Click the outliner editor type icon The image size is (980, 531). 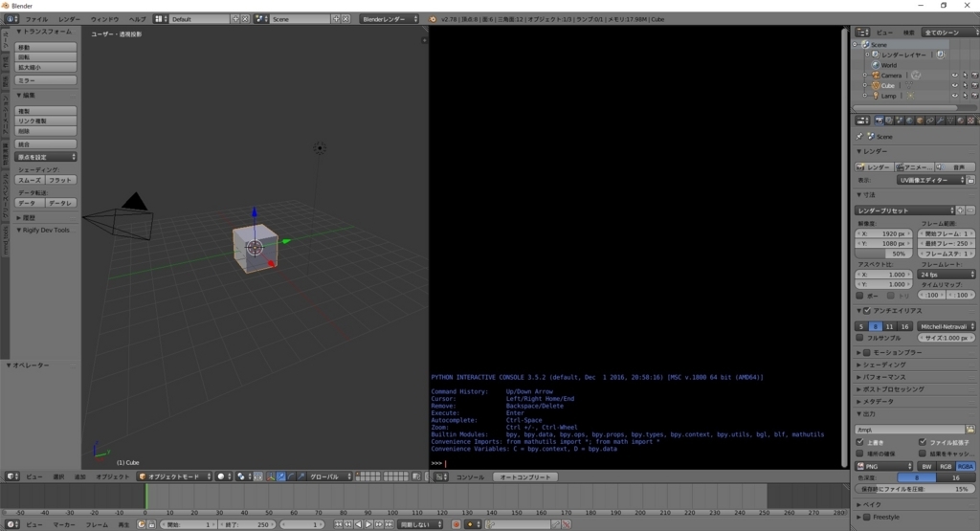(x=862, y=32)
